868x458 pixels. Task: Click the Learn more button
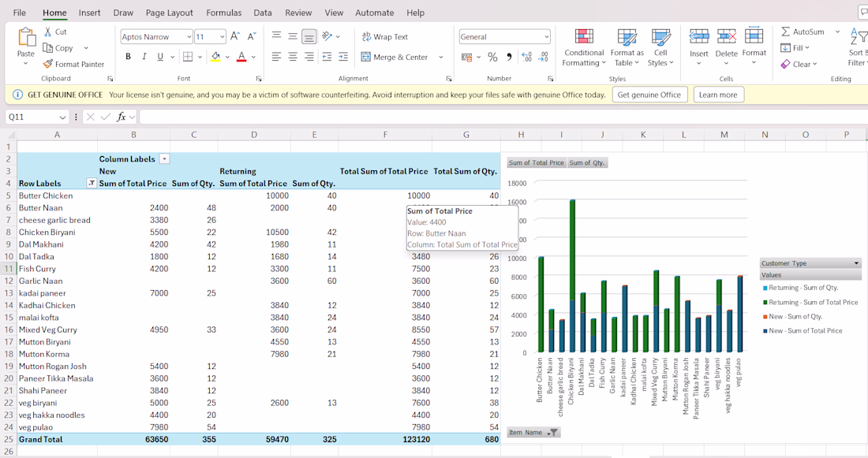point(718,95)
